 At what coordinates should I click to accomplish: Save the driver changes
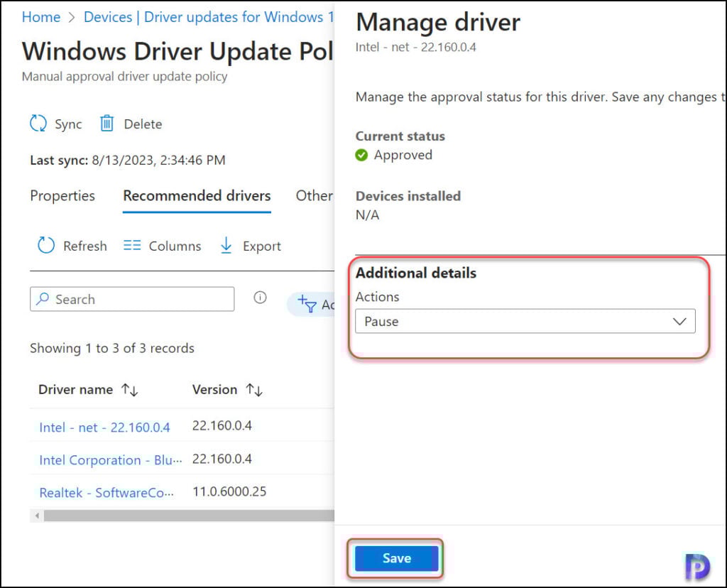[396, 558]
